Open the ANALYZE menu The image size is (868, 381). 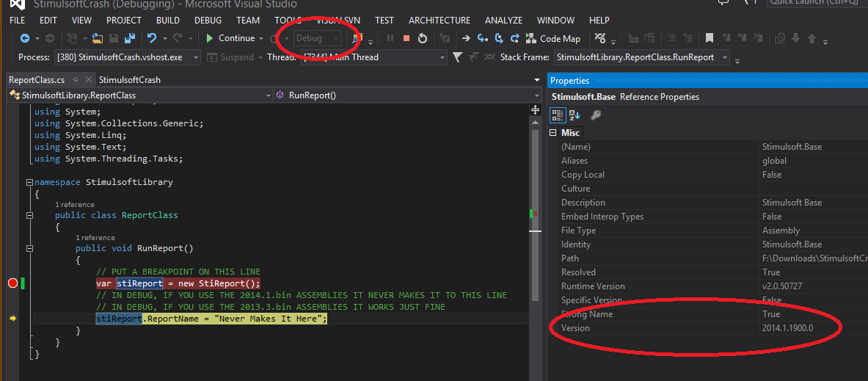(x=503, y=21)
